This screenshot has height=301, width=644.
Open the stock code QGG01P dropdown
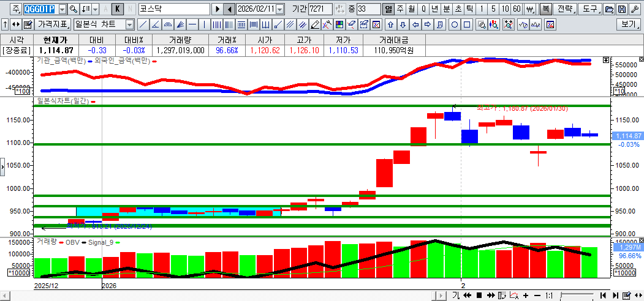point(62,9)
